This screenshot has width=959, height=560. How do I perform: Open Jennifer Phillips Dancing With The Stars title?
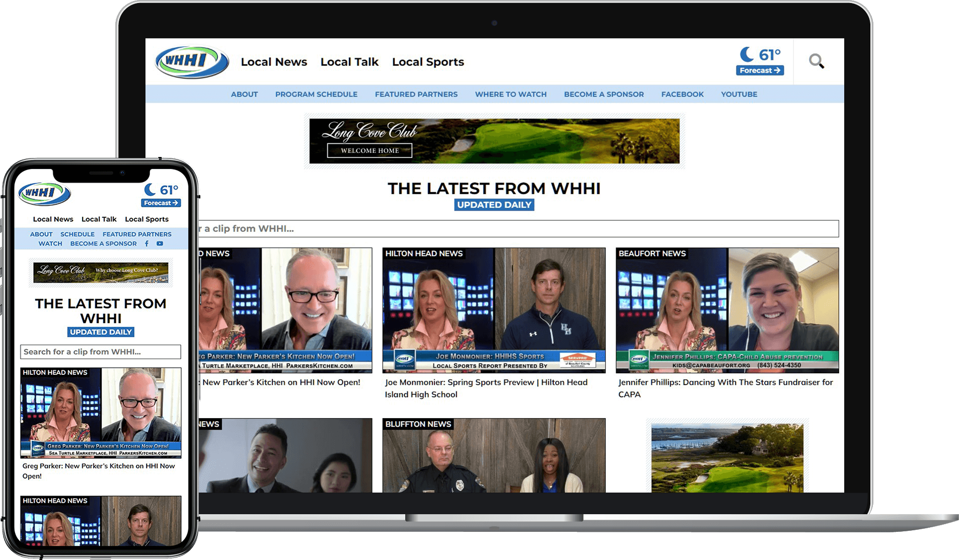tap(725, 388)
